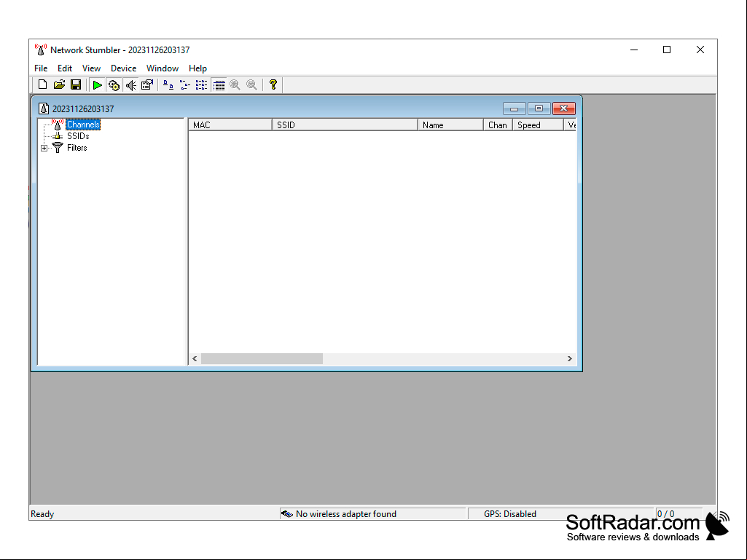Click the zoom in magnifier icon
The image size is (747, 560).
pyautogui.click(x=235, y=85)
